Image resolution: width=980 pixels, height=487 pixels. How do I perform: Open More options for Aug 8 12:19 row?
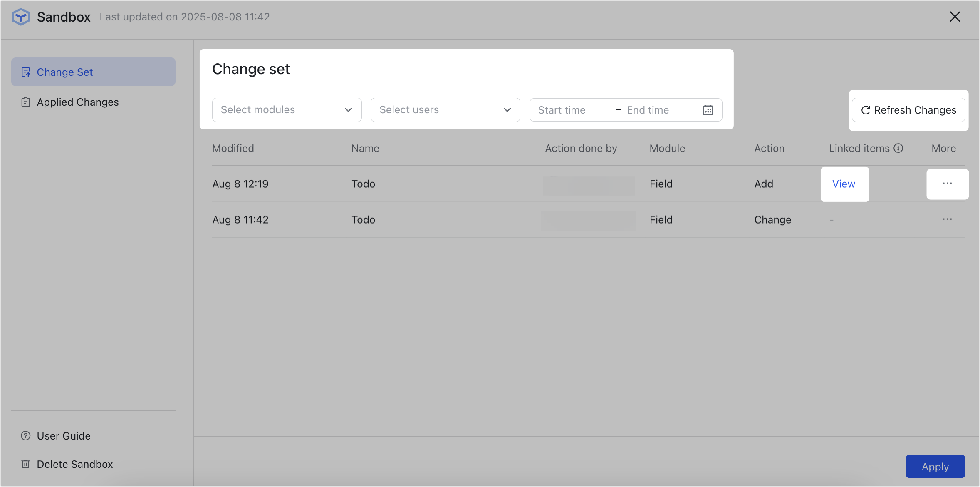(x=947, y=184)
